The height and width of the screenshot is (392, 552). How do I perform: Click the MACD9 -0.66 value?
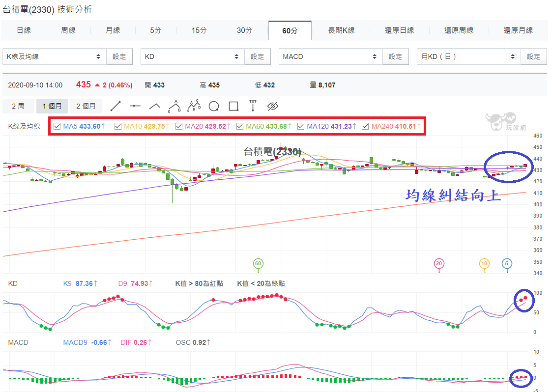(87, 342)
